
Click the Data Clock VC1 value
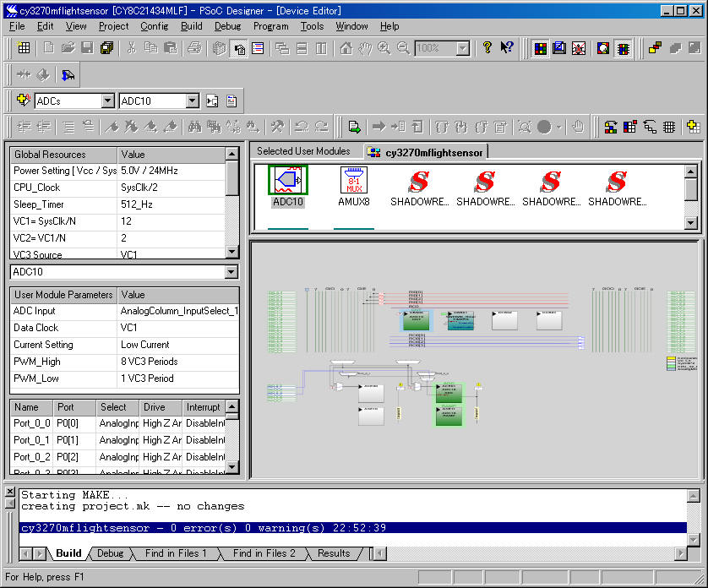pos(178,328)
